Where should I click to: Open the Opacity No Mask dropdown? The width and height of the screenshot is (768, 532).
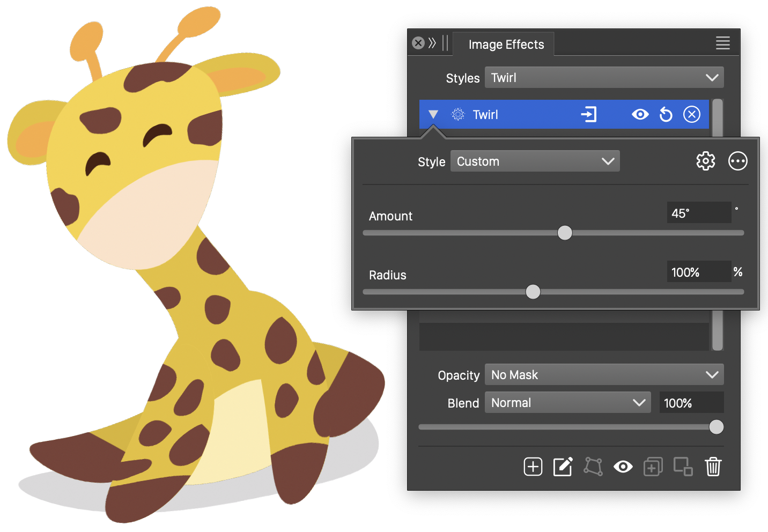(604, 375)
